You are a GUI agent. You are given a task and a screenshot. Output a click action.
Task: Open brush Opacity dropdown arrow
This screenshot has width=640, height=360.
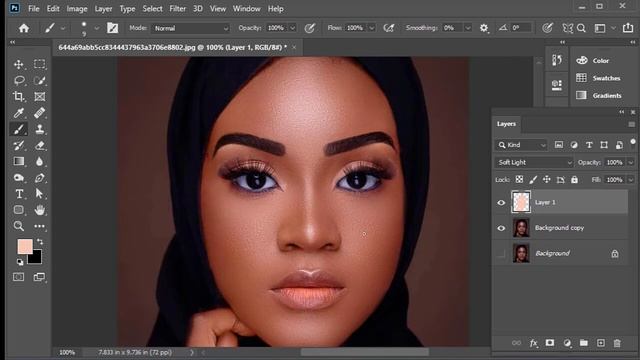coord(292,28)
